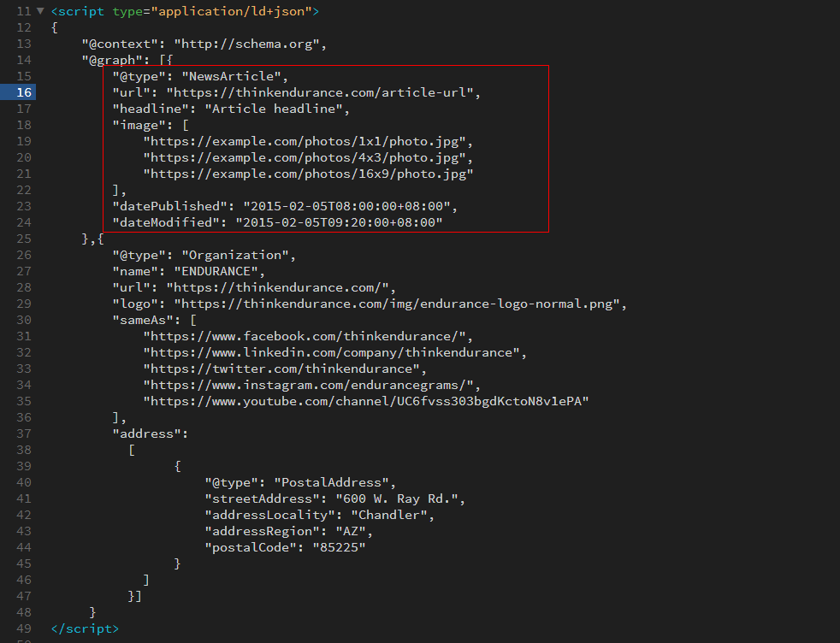Collapse the script tag fold arrow
The width and height of the screenshot is (840, 643).
pyautogui.click(x=41, y=11)
